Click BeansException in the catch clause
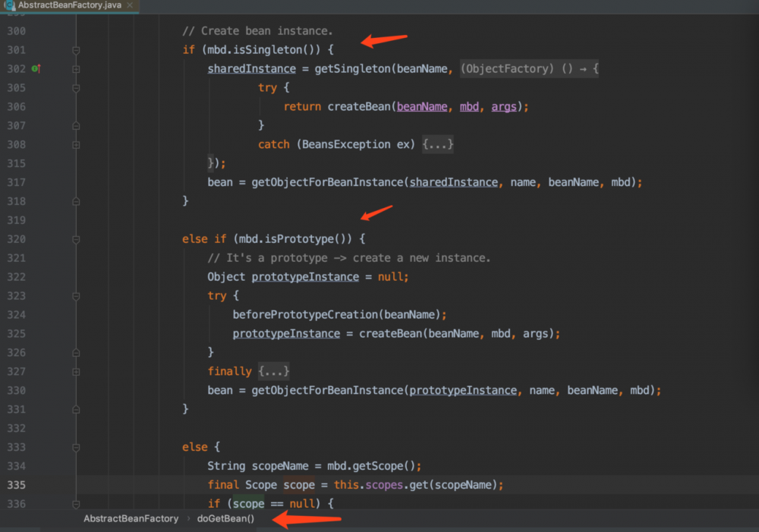The height and width of the screenshot is (532, 759). (x=346, y=144)
